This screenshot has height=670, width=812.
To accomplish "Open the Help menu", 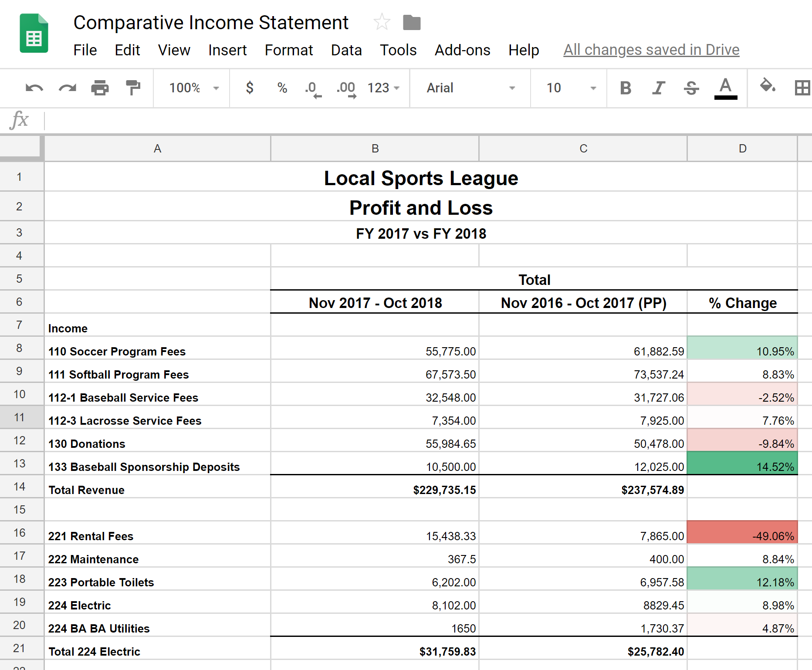I will click(524, 50).
